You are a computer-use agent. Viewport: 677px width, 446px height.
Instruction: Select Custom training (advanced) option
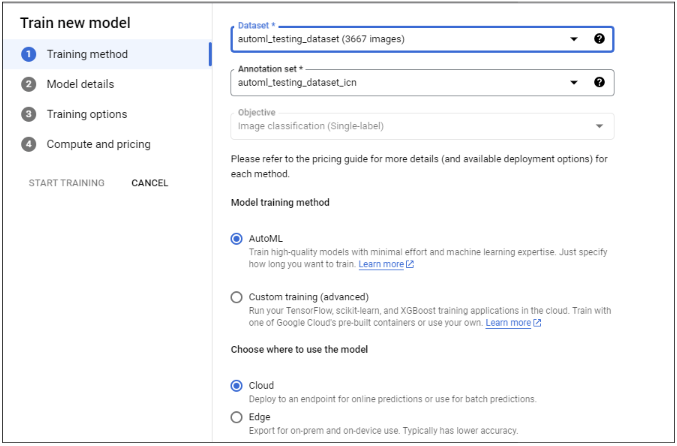pos(236,297)
